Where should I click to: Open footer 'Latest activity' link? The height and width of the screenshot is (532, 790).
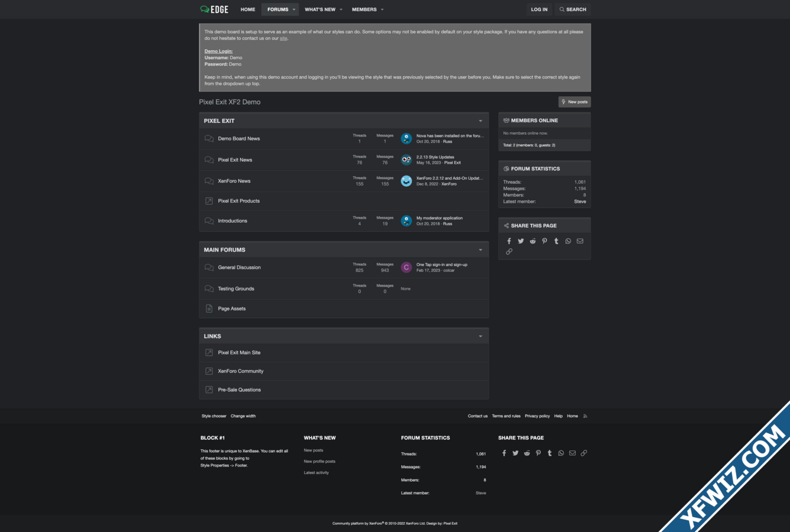[x=316, y=473]
